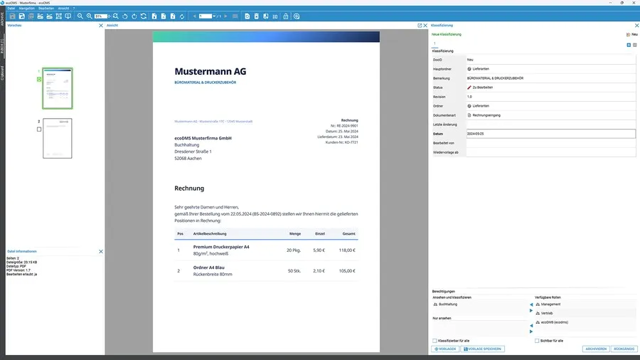
Task: Open the Wiedervorlage ab field
Action: click(551, 152)
